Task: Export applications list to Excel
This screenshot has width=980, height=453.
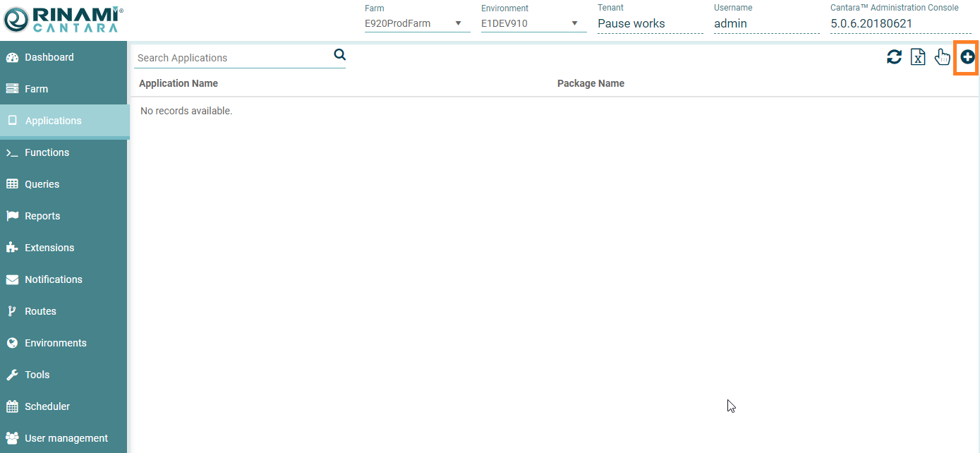Action: 918,57
